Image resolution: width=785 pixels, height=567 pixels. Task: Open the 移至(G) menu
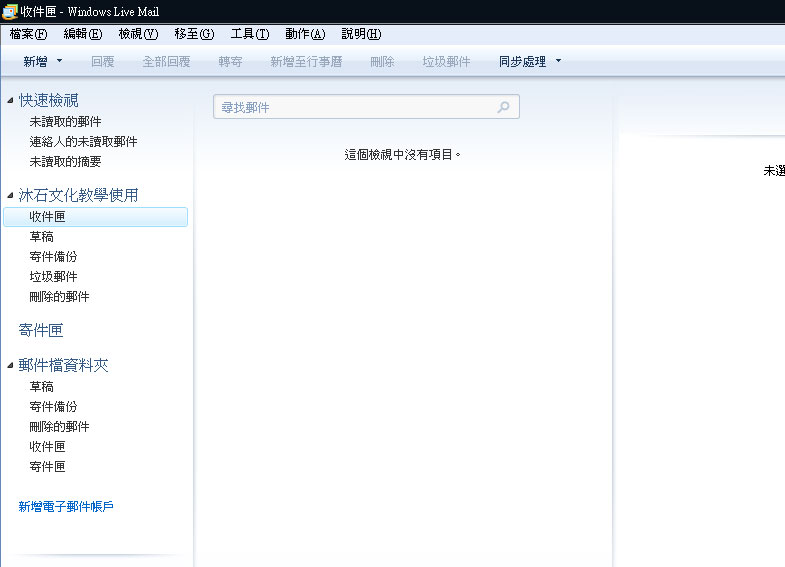pyautogui.click(x=194, y=34)
